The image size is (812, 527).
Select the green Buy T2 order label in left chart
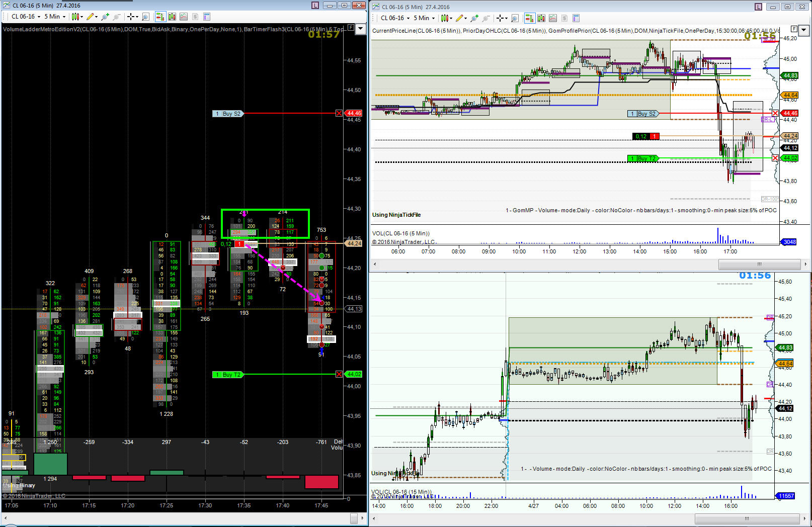(x=228, y=375)
